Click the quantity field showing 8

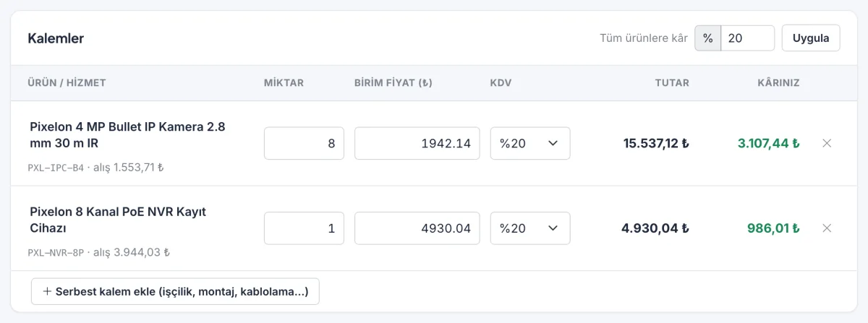click(304, 143)
